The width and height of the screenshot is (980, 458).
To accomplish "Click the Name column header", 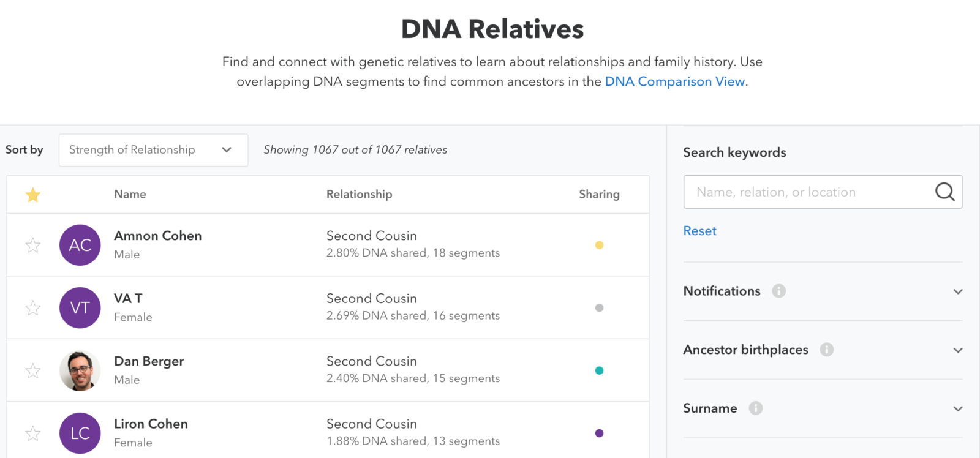I will [x=130, y=194].
